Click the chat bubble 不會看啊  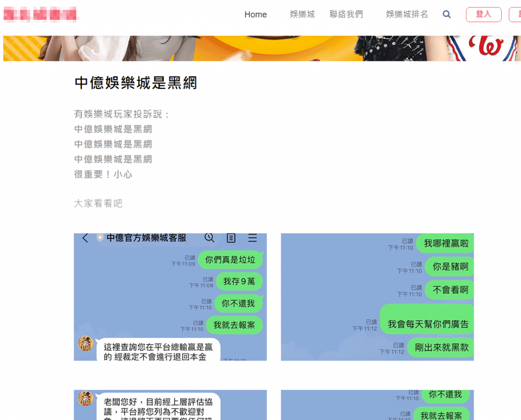450,290
